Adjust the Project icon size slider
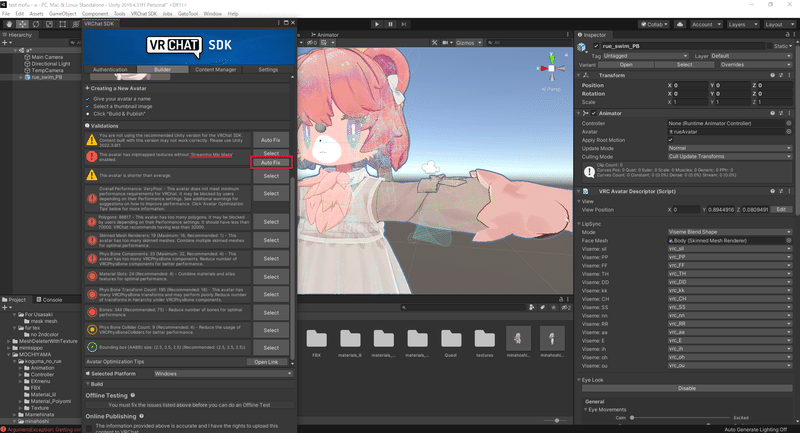 click(x=557, y=421)
